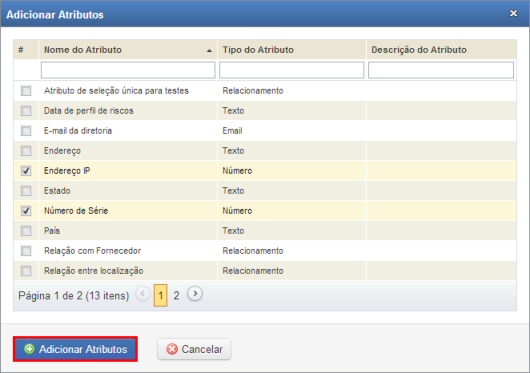Click the previous page arrow in pager
Screen dimensions: 530x373
pos(143,293)
